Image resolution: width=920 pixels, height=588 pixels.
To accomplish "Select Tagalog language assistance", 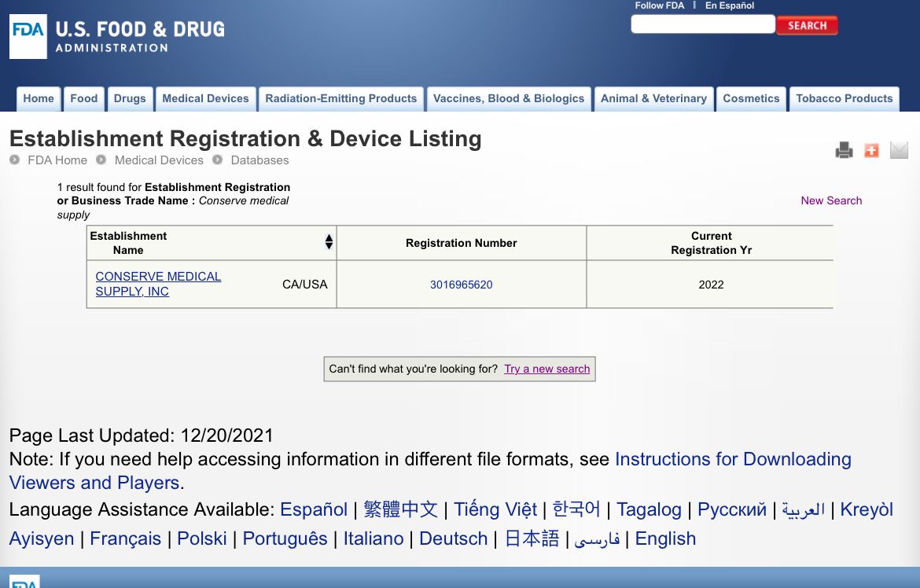I will coord(649,509).
